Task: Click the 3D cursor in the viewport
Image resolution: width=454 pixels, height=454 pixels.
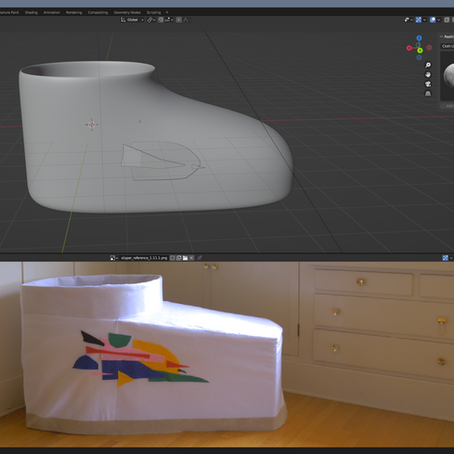Action: tap(91, 125)
